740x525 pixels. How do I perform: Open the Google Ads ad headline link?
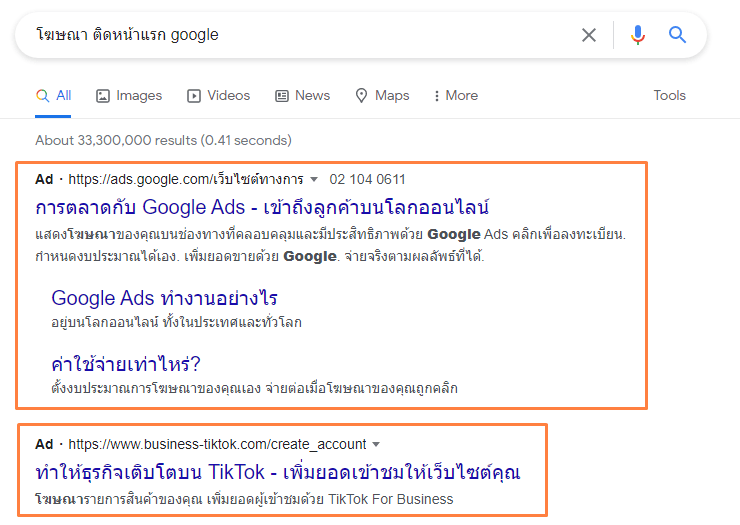click(262, 207)
